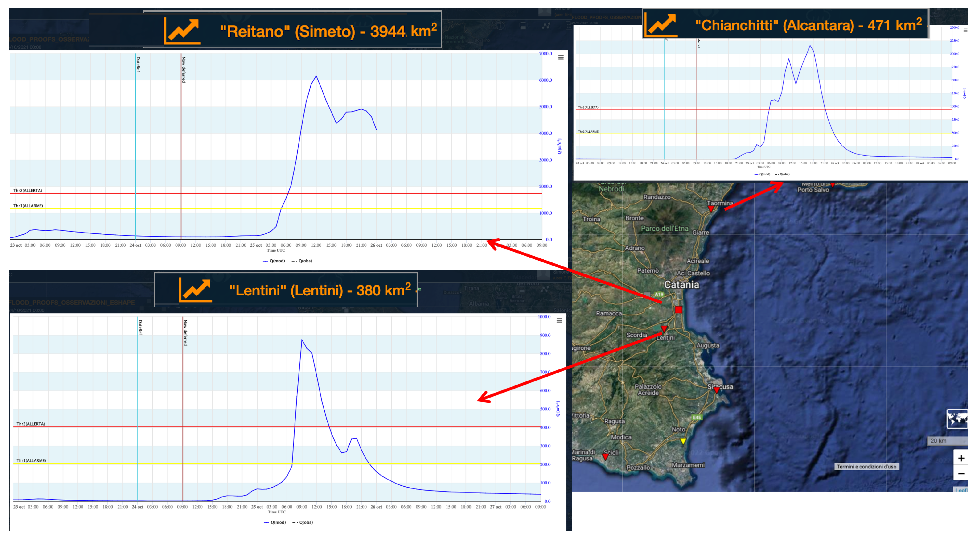Open the Reitano chart hamburger menu
Screen dimensions: 980x544
[561, 57]
